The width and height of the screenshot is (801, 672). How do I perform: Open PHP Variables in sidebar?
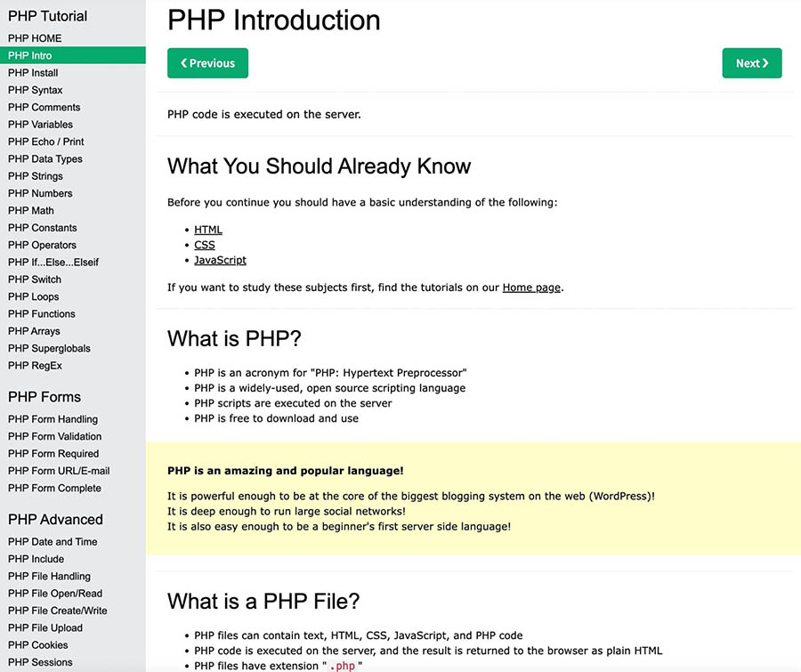coord(40,125)
